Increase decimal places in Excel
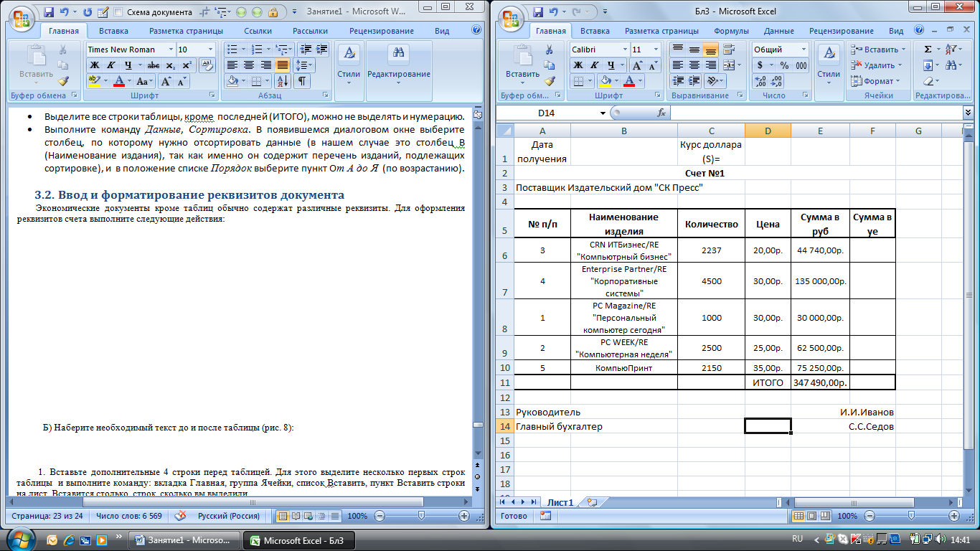 tap(760, 81)
